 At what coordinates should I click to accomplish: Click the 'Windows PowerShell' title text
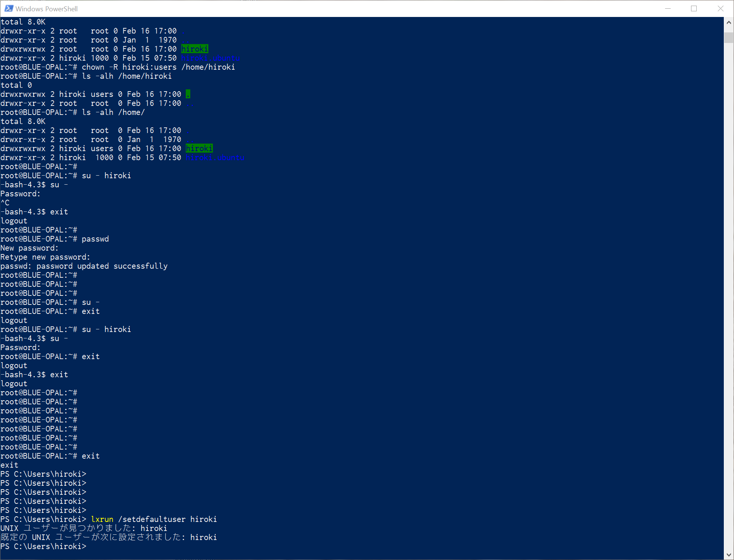pos(47,9)
